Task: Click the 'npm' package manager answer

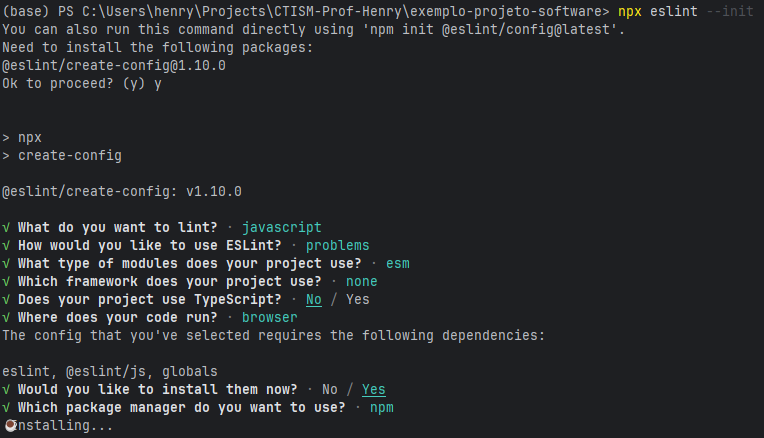Action: 382,407
